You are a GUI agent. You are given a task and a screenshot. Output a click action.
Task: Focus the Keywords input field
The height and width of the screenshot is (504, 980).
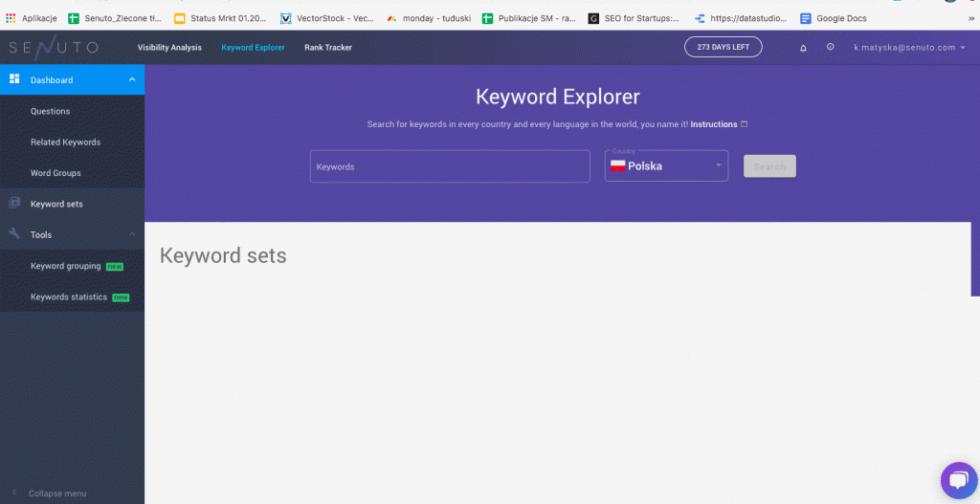tap(450, 166)
